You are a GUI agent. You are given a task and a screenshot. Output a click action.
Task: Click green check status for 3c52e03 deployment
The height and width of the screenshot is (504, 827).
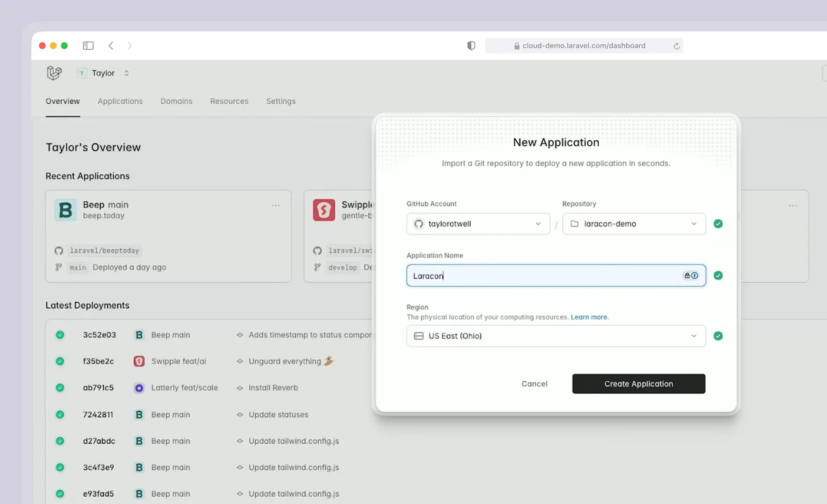[60, 335]
